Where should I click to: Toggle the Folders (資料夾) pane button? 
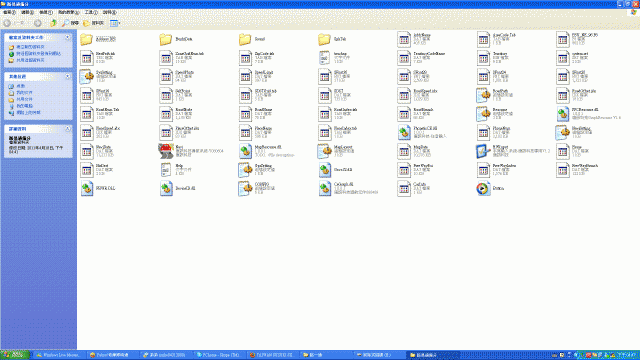[93, 23]
